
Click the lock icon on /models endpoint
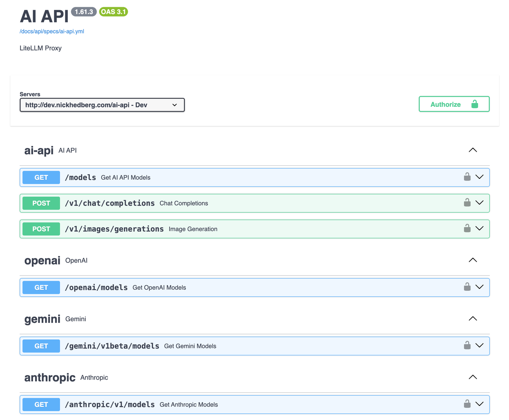pos(467,177)
